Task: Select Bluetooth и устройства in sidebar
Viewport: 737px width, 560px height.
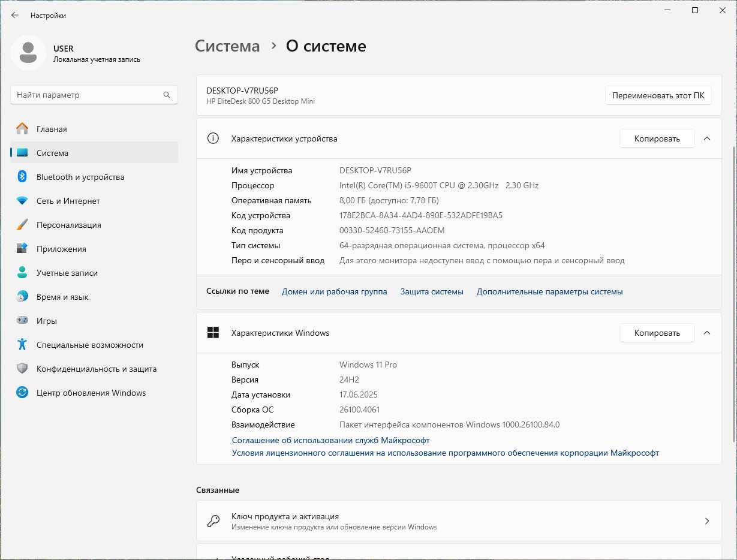Action: (x=94, y=177)
